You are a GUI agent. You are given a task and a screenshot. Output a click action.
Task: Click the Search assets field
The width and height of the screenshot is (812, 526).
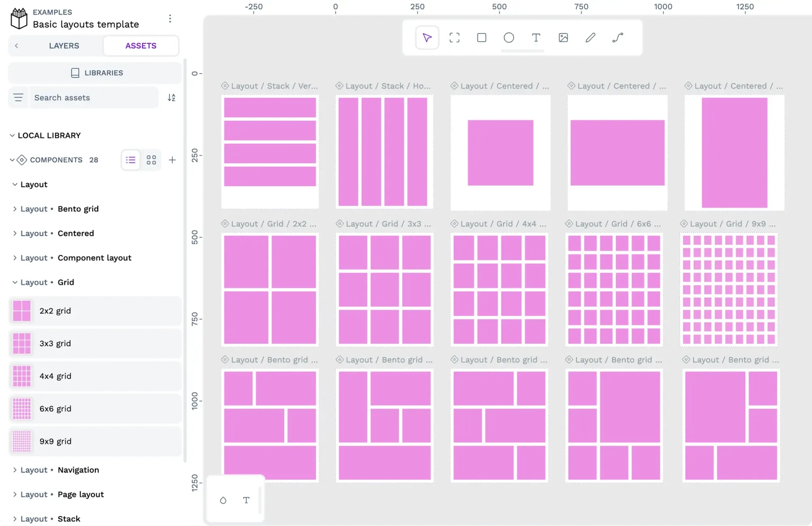(x=94, y=97)
